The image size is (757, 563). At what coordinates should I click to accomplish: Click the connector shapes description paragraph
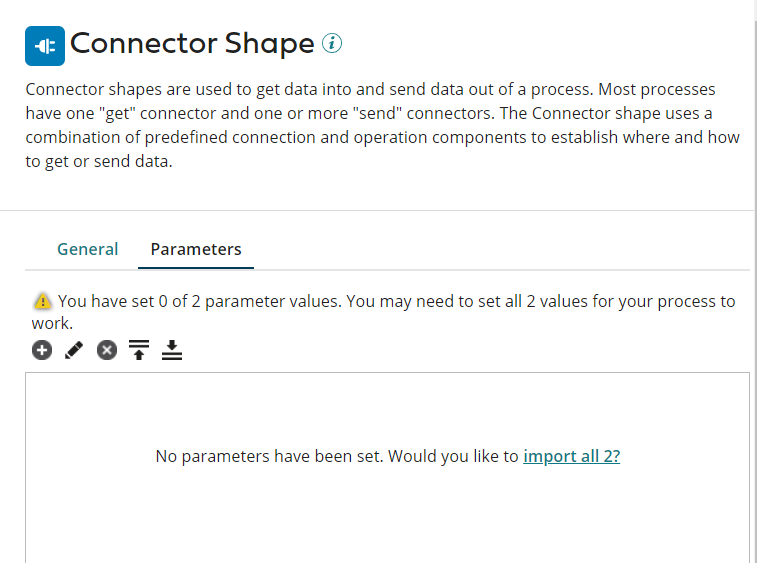click(x=380, y=113)
